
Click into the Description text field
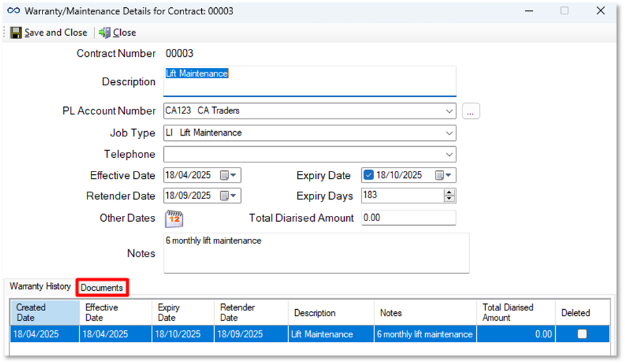[310, 82]
